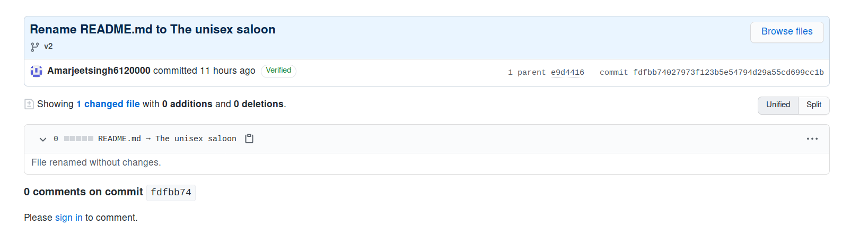Open author Amarjeetsingh6120000 profile link
The width and height of the screenshot is (868, 242).
coord(99,71)
